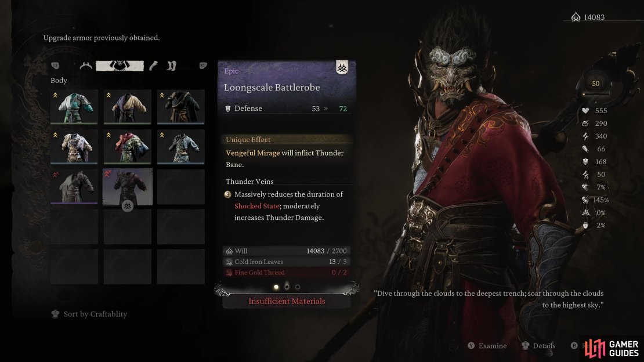Click the armor set emblem beside Epic label
Viewport: 644px width, 362px height.
[342, 67]
